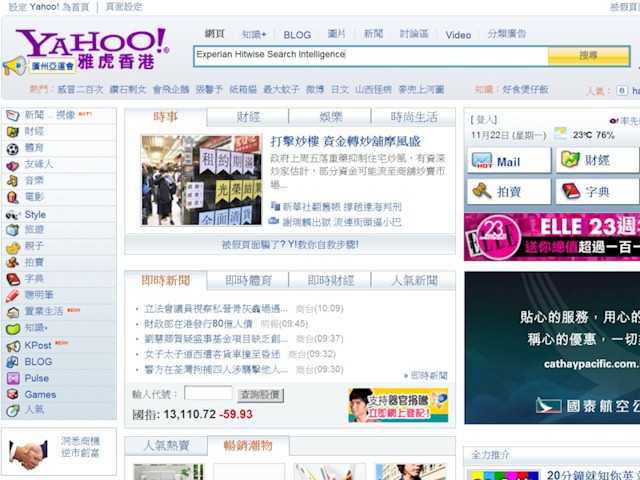Click the 字典 book icon in right panel

[x=571, y=191]
